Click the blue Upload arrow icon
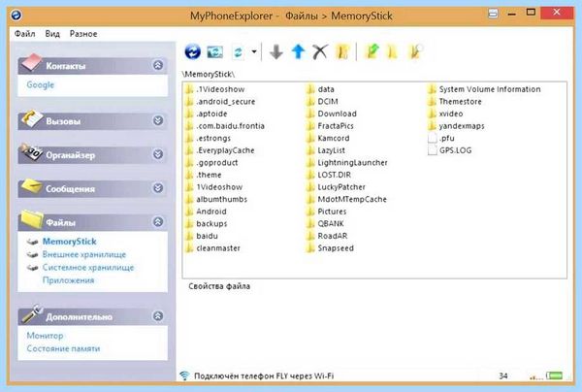This screenshot has height=392, width=582. 298,51
